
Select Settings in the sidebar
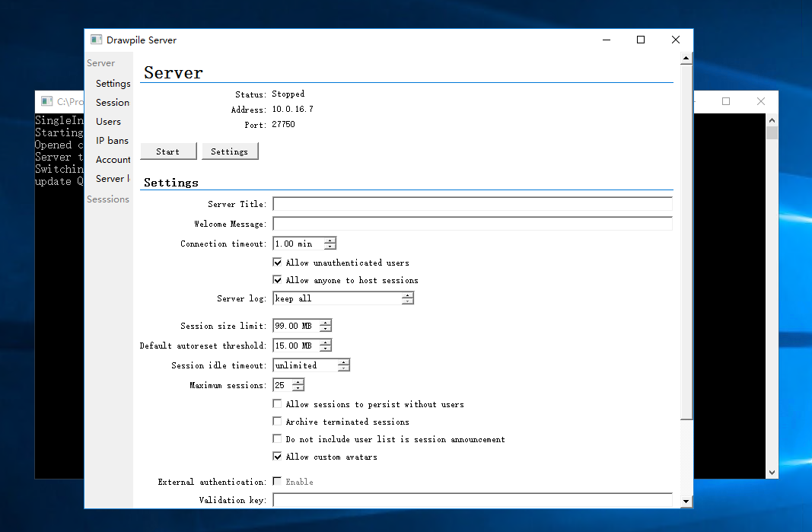(113, 84)
